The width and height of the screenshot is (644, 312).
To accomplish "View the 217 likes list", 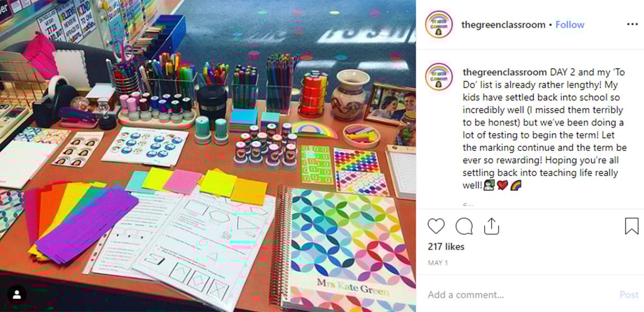I will pyautogui.click(x=446, y=247).
